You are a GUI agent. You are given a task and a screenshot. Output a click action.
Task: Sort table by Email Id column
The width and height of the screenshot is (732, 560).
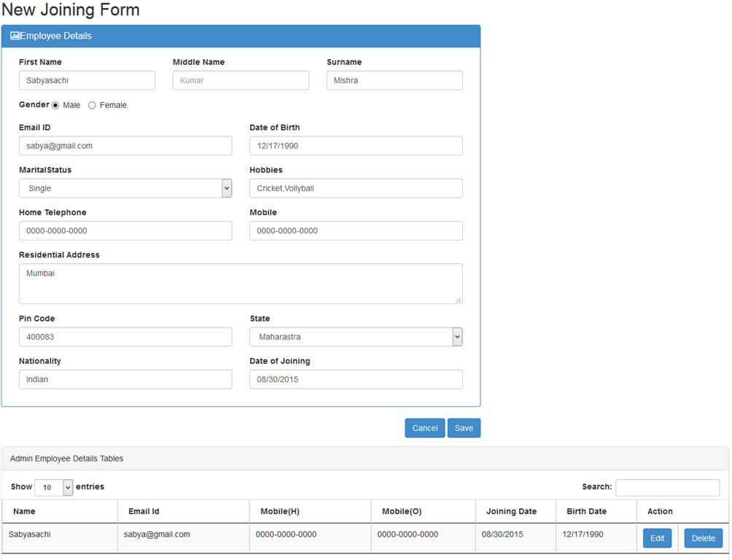tap(144, 511)
